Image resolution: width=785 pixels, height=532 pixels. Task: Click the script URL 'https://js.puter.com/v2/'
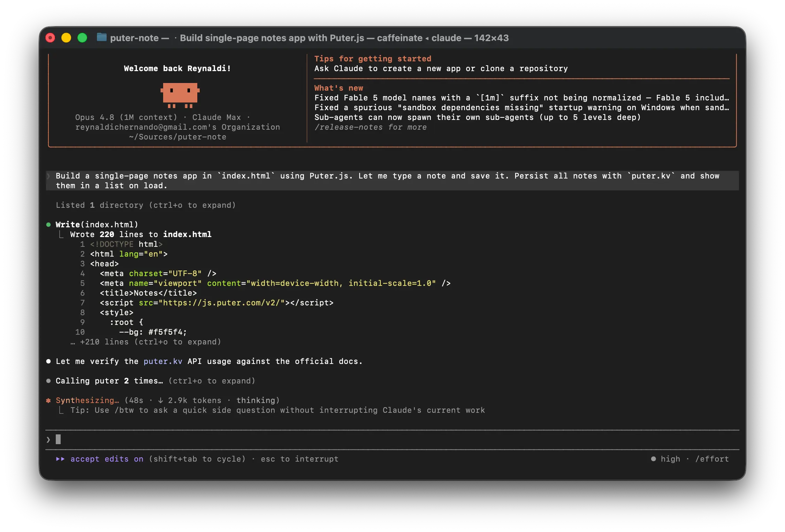[222, 303]
